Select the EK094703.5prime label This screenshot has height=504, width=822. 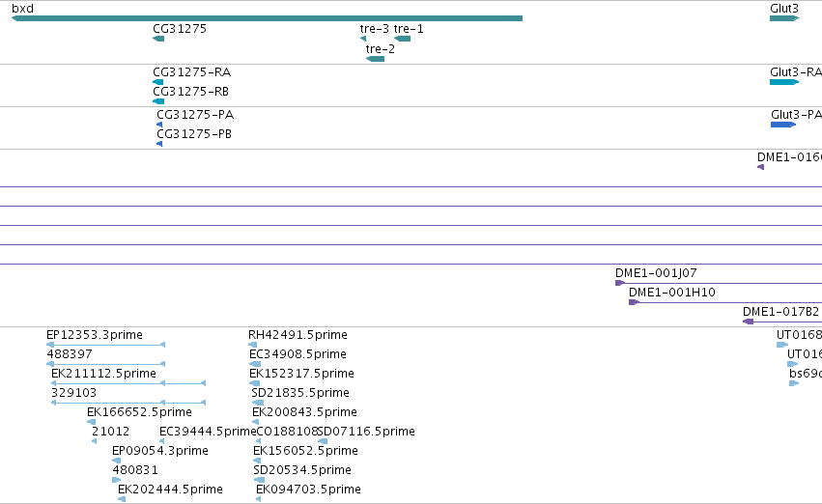(308, 490)
